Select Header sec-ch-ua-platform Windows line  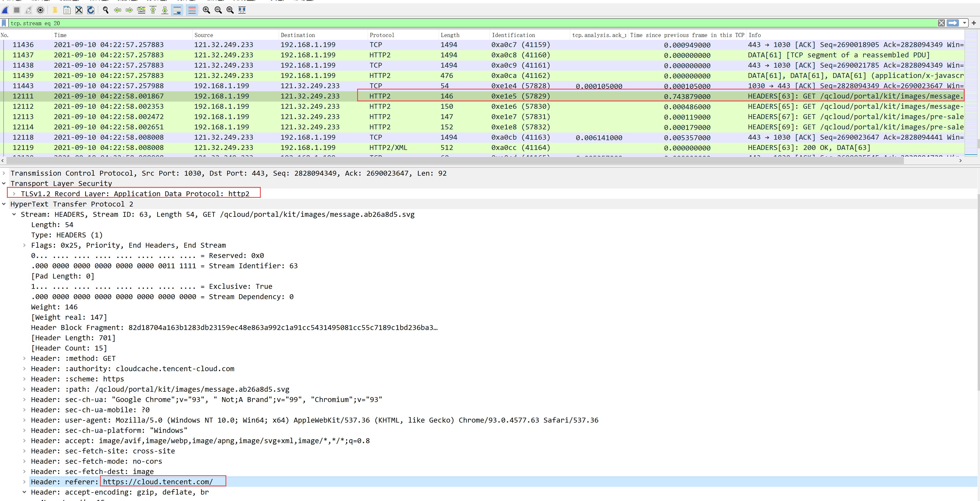(x=109, y=430)
